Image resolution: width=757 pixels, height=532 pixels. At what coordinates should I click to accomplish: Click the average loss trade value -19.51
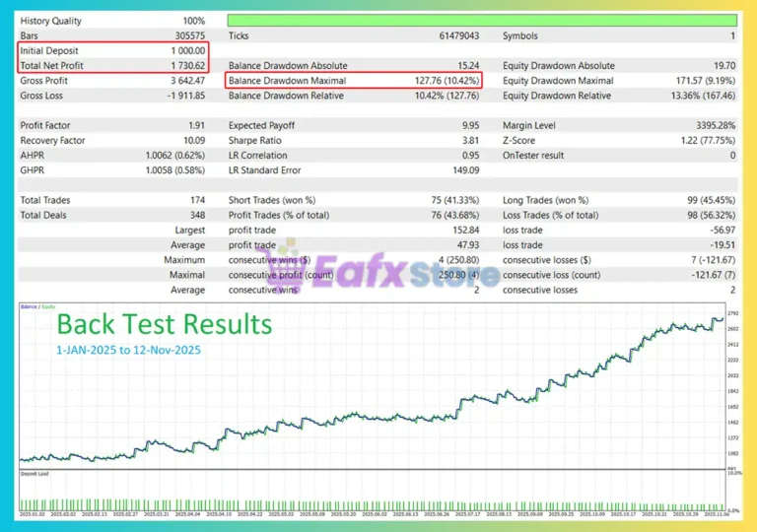723,245
